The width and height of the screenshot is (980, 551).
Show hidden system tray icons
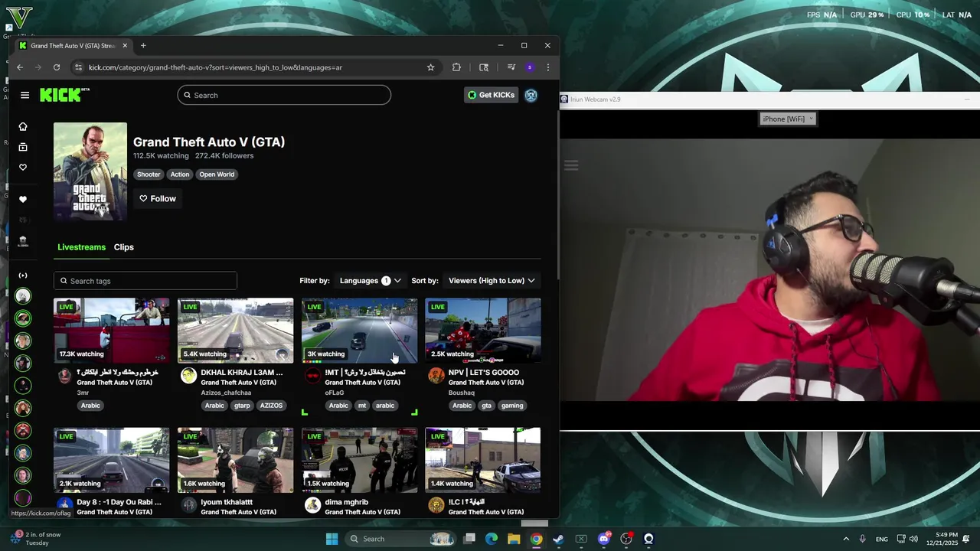[846, 539]
